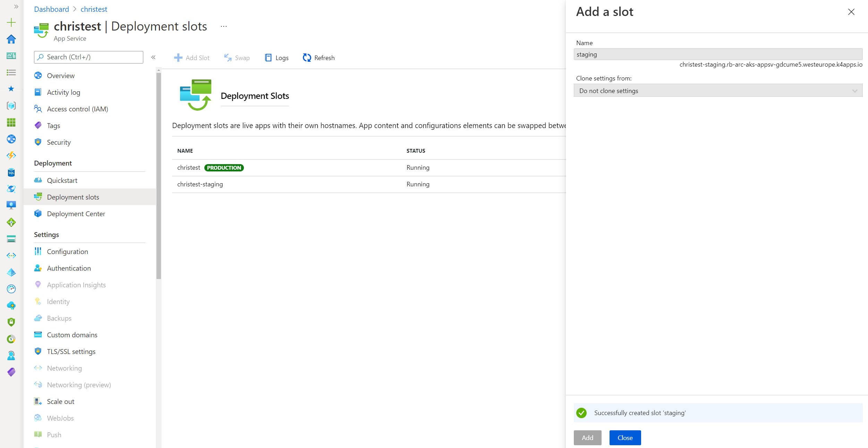
Task: Open the Home icon in the Azure sidebar
Action: pos(11,39)
